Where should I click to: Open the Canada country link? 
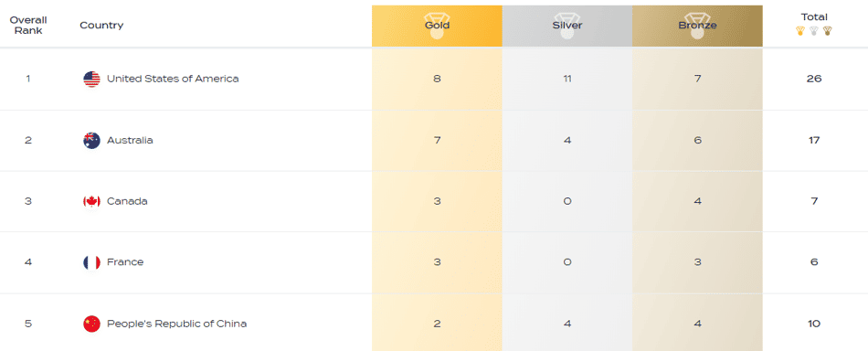pos(127,201)
